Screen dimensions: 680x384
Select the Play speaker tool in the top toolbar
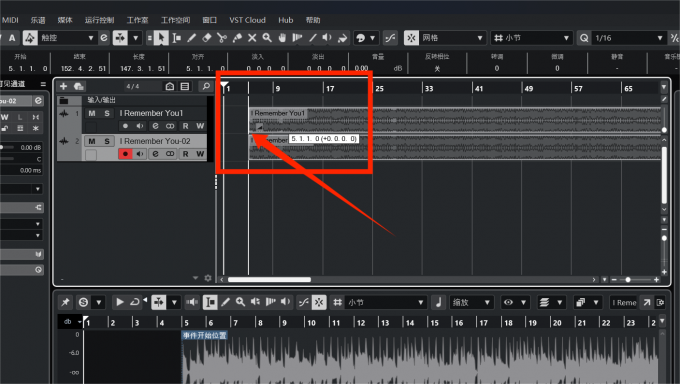pyautogui.click(x=327, y=38)
